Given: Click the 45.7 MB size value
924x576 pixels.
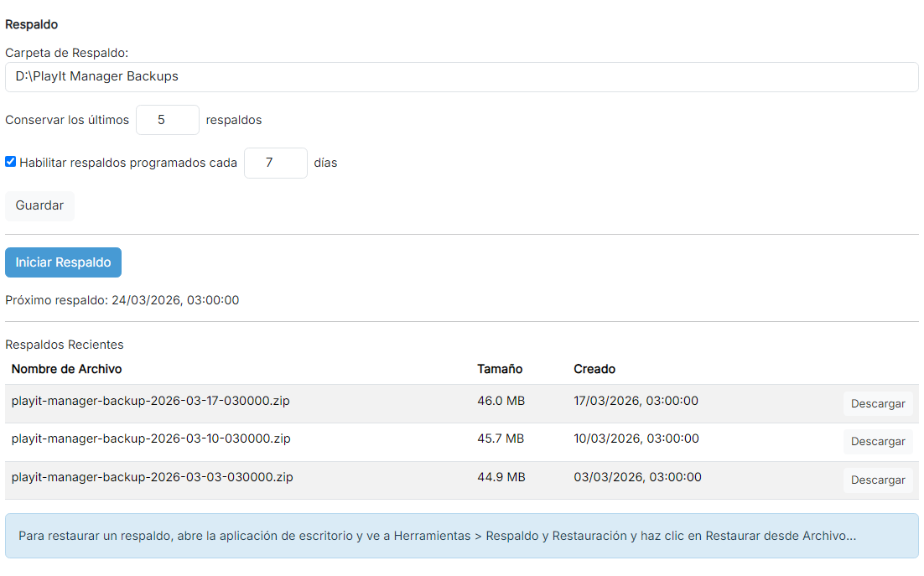Looking at the screenshot, I should (501, 438).
